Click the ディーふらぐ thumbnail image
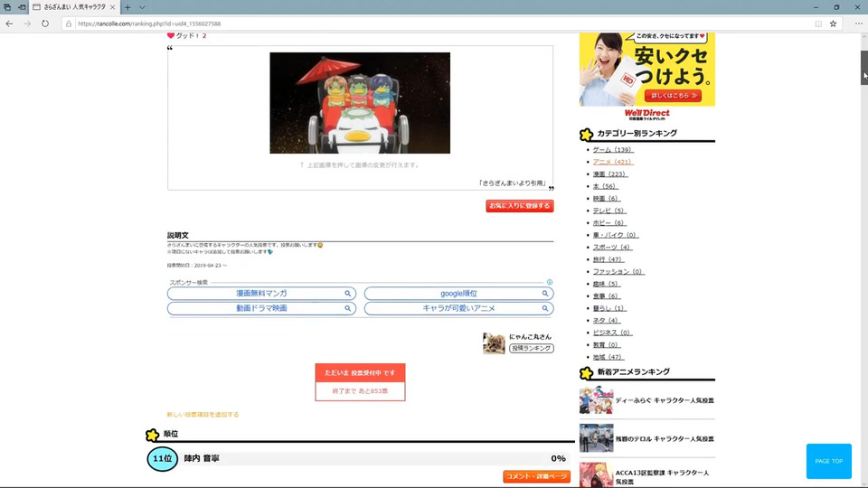The height and width of the screenshot is (488, 868). (596, 400)
